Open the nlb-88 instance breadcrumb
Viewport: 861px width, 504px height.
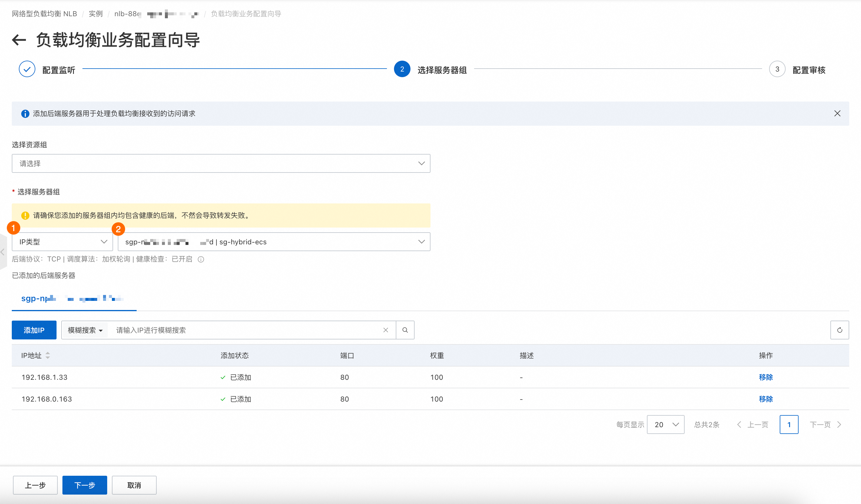156,14
